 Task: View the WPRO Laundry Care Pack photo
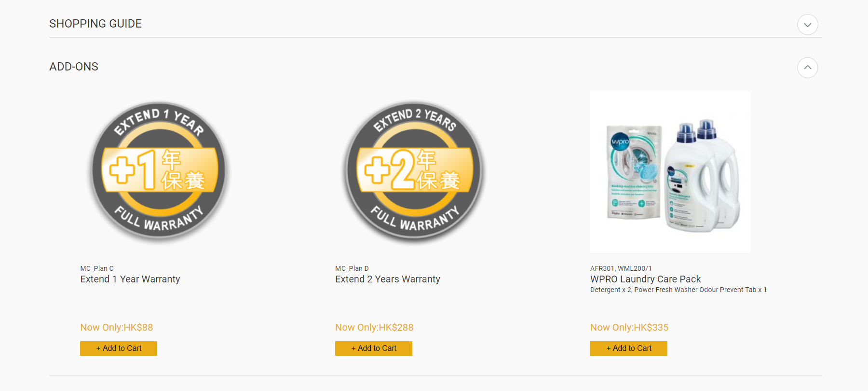tap(670, 172)
